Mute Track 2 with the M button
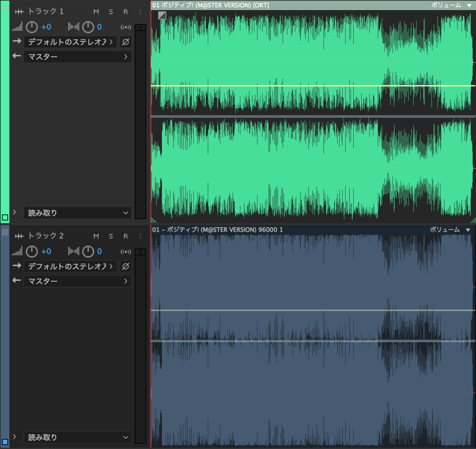The width and height of the screenshot is (476, 449). click(96, 236)
